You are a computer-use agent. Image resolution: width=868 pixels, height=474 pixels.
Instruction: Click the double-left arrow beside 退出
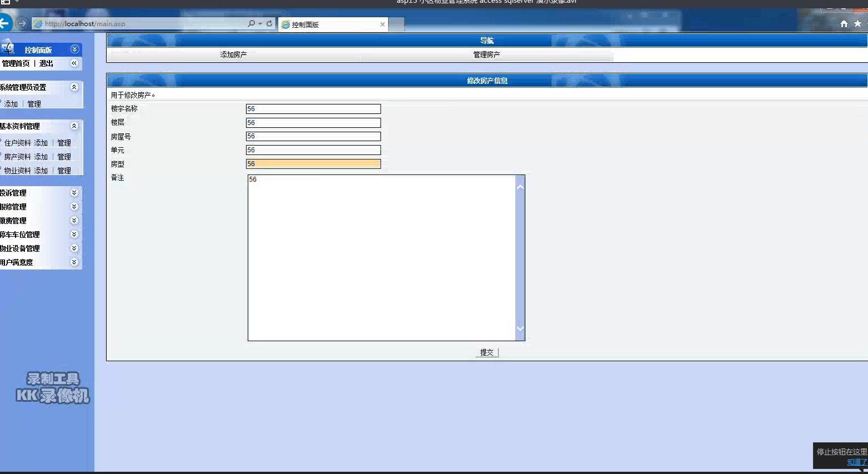(74, 63)
